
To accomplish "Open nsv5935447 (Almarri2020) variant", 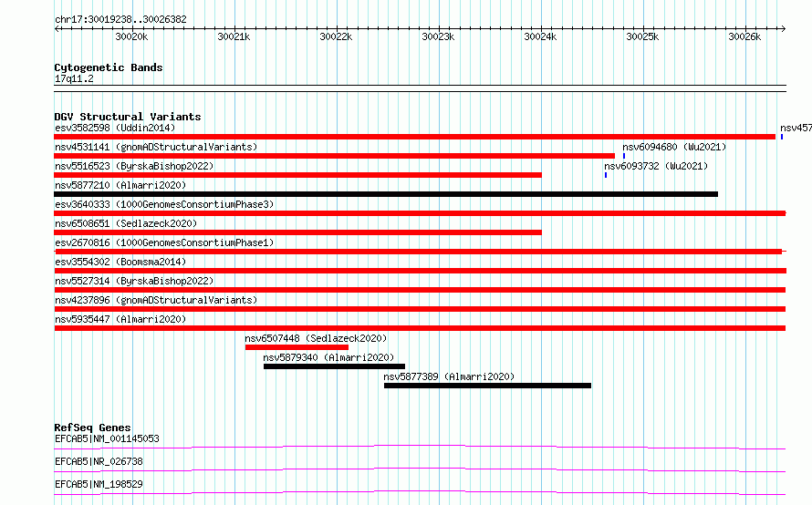I will pyautogui.click(x=420, y=328).
